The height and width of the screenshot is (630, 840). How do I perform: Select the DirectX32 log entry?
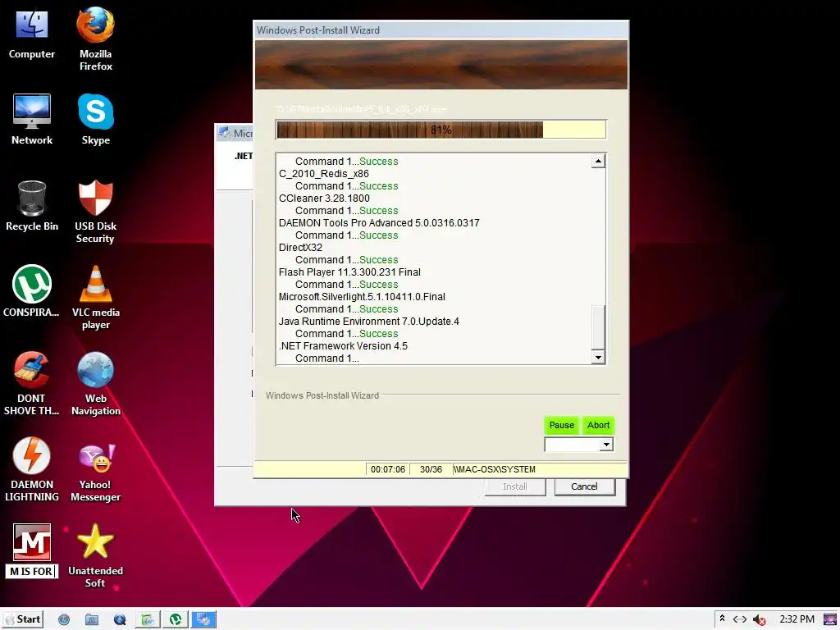pos(300,248)
